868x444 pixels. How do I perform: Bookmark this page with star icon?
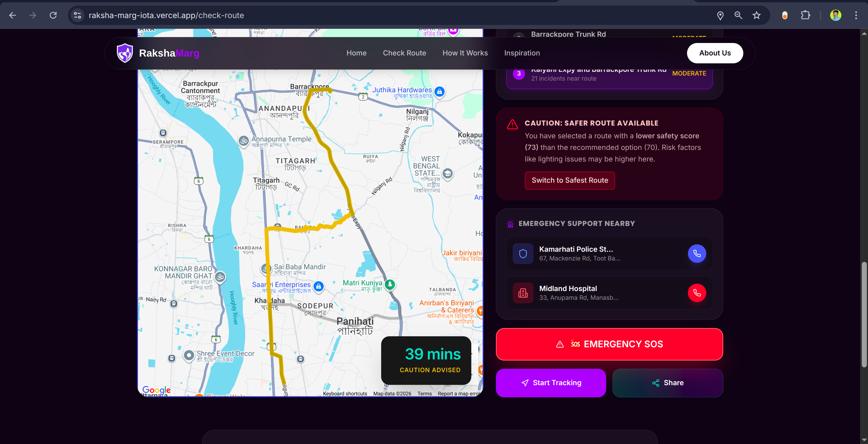click(757, 15)
